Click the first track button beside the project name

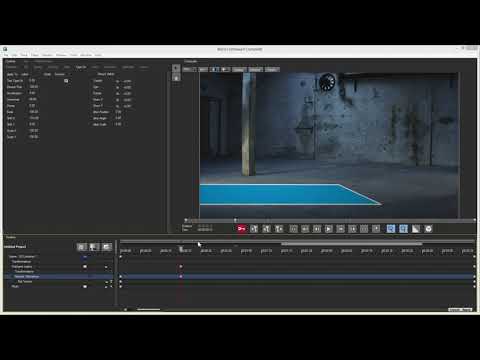click(82, 247)
